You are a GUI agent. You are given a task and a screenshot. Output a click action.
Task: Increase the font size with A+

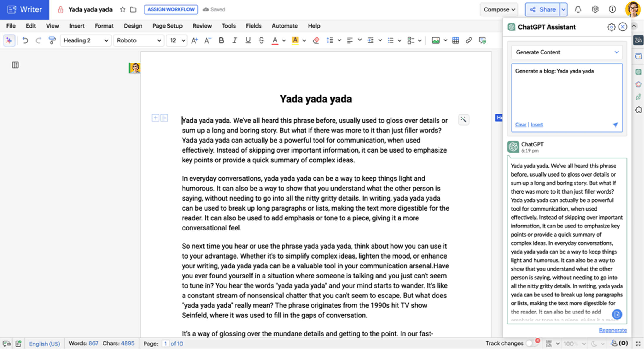coord(195,40)
